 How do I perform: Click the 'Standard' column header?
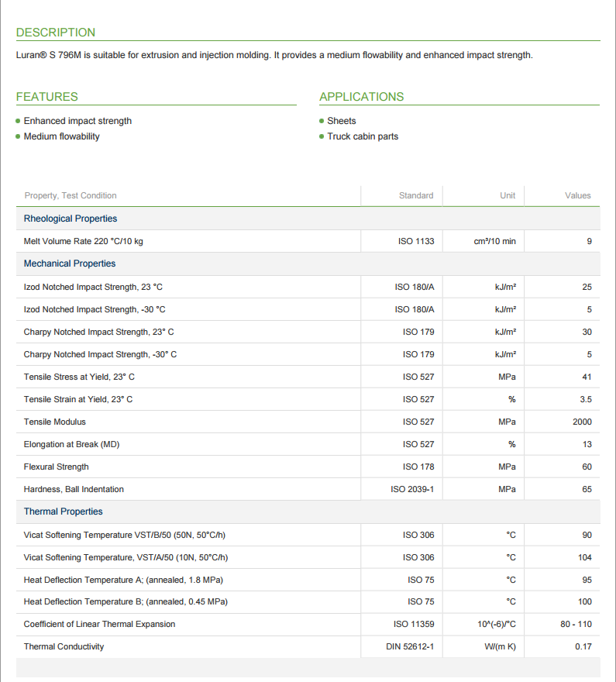[x=416, y=196]
